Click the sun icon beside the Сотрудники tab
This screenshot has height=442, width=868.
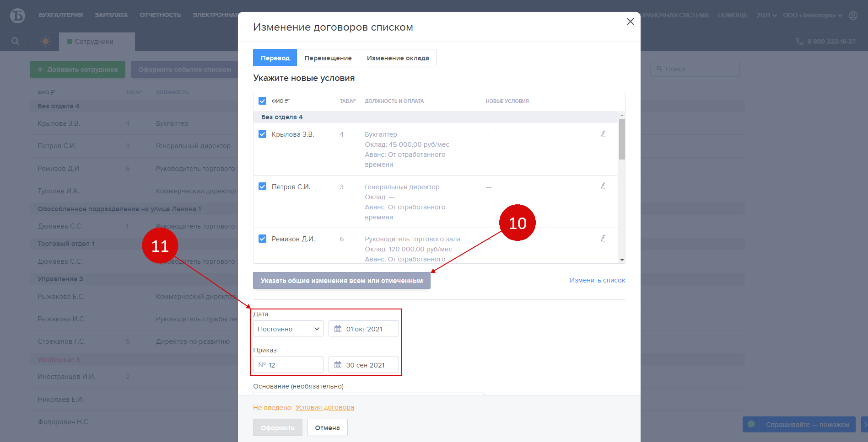point(45,41)
